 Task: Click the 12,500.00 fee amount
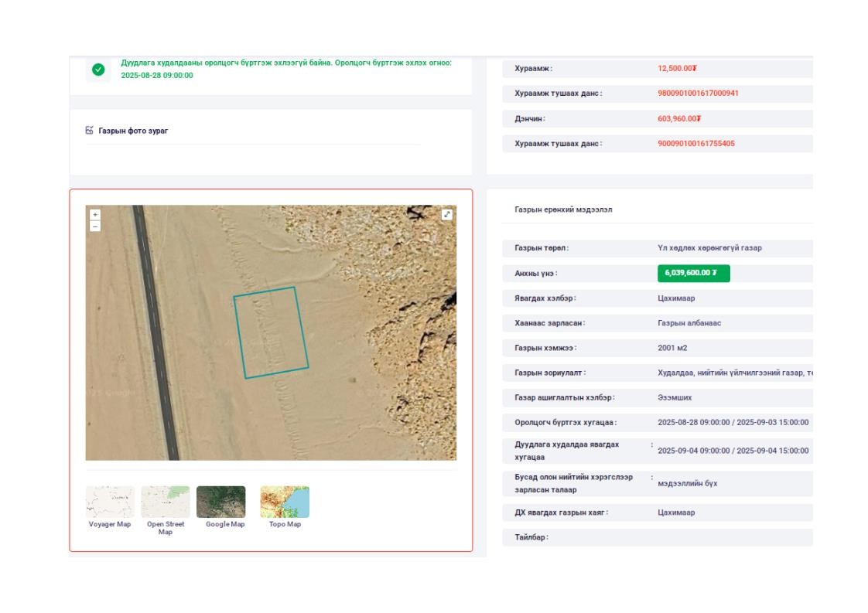(x=677, y=69)
